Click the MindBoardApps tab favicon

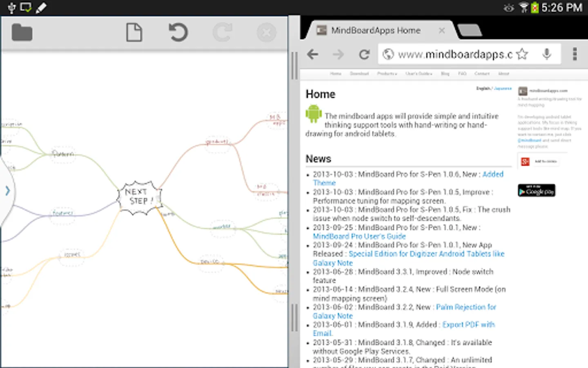point(322,30)
